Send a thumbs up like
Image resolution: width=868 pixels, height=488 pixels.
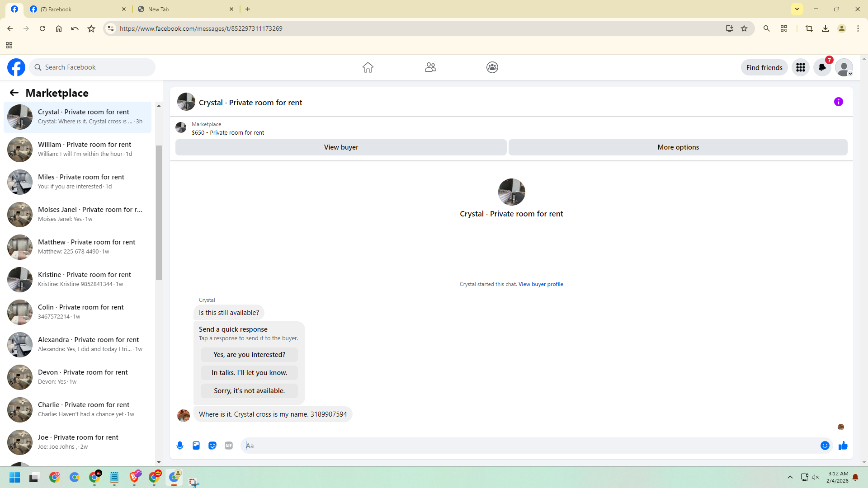[843, 446]
